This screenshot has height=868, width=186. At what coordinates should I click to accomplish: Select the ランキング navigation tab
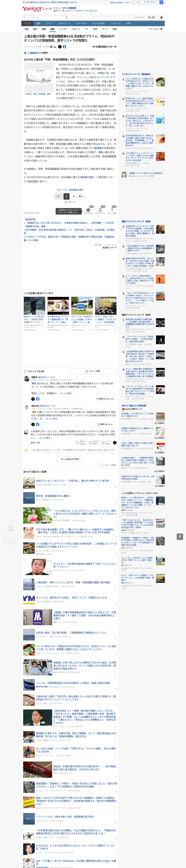coord(115,24)
